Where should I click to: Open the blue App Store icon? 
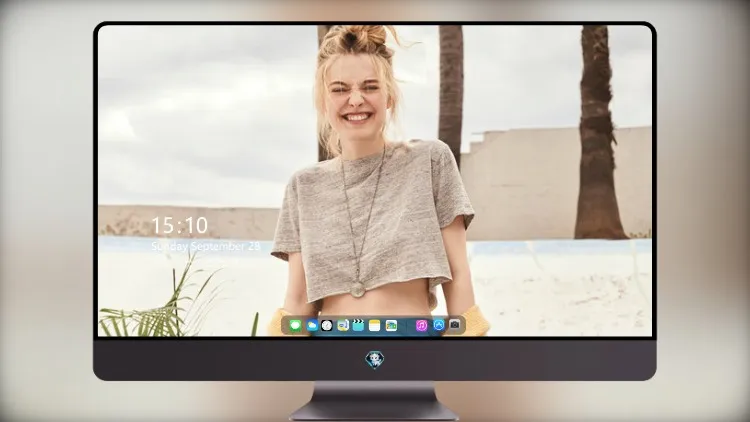(439, 325)
